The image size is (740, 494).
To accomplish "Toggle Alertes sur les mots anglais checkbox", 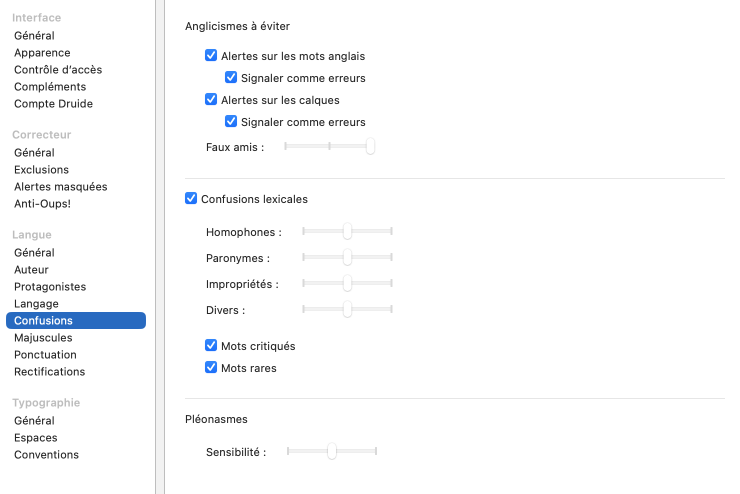I will coord(211,56).
